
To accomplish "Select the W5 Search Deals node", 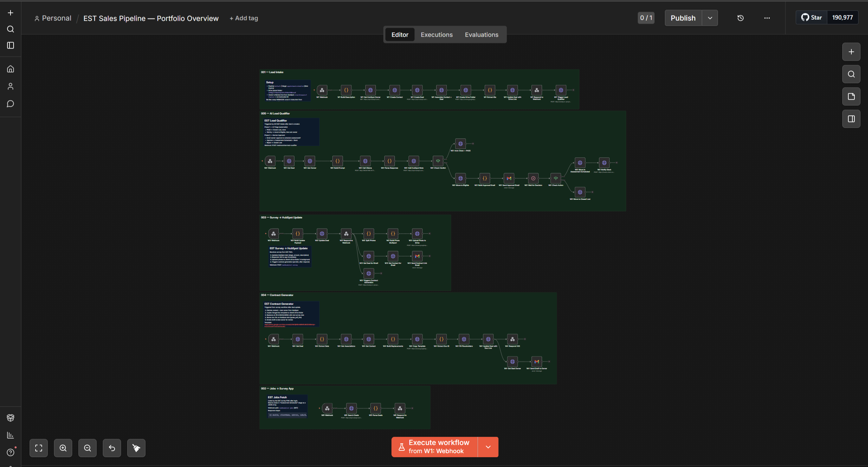I will click(351, 408).
